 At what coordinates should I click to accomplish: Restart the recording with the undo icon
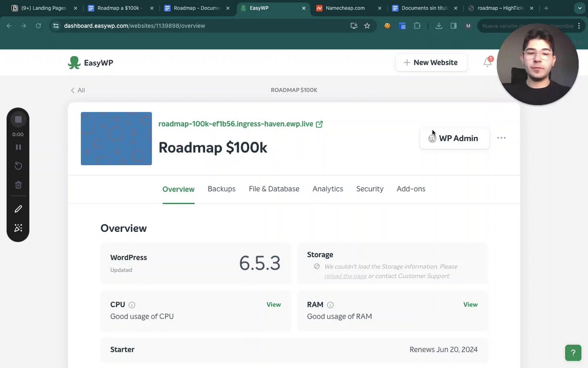pos(18,166)
